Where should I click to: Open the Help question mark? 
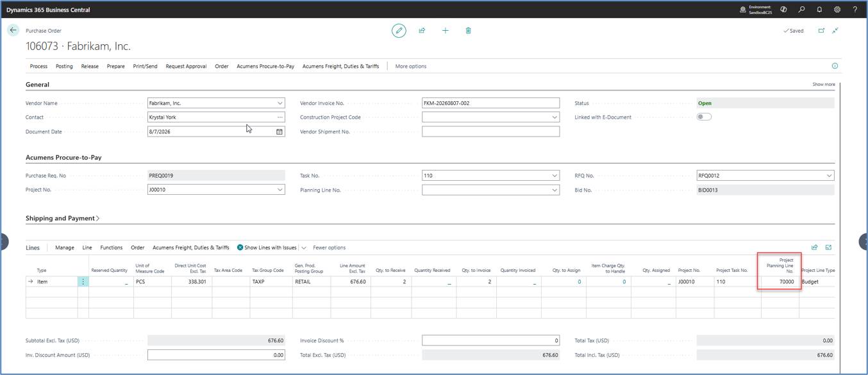855,10
